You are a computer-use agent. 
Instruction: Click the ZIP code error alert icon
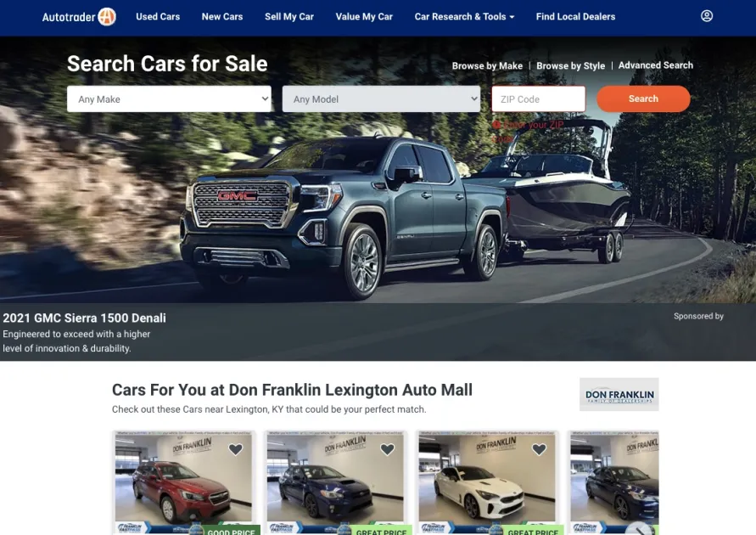tap(496, 125)
